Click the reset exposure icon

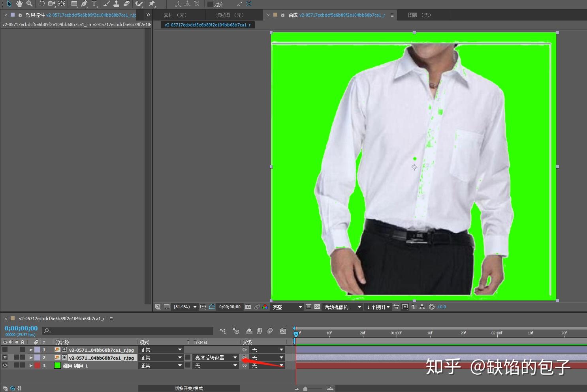coord(432,307)
